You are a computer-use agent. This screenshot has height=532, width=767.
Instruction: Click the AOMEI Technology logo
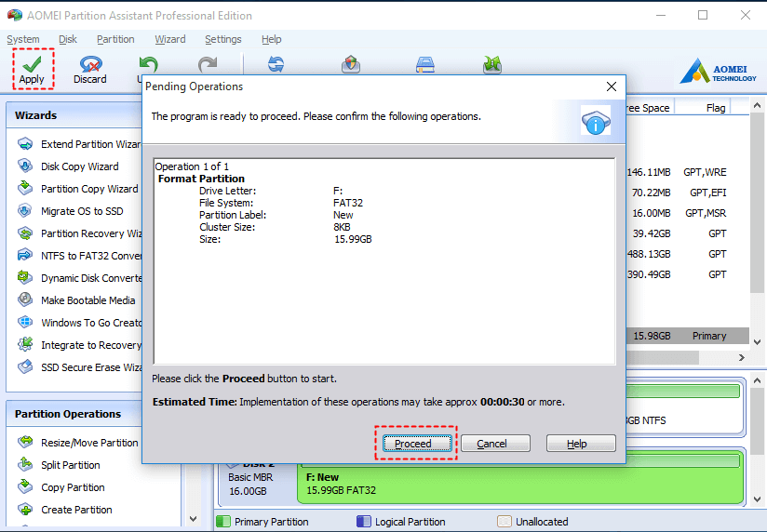(718, 72)
